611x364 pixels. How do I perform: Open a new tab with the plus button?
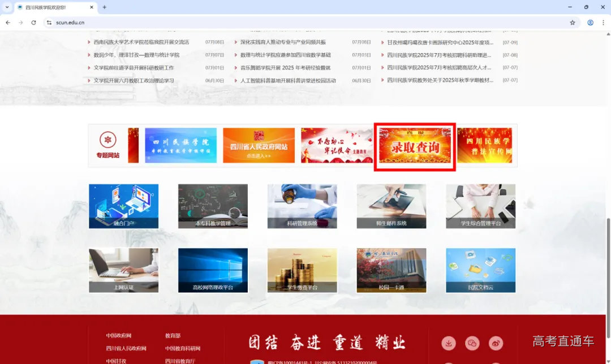[104, 7]
